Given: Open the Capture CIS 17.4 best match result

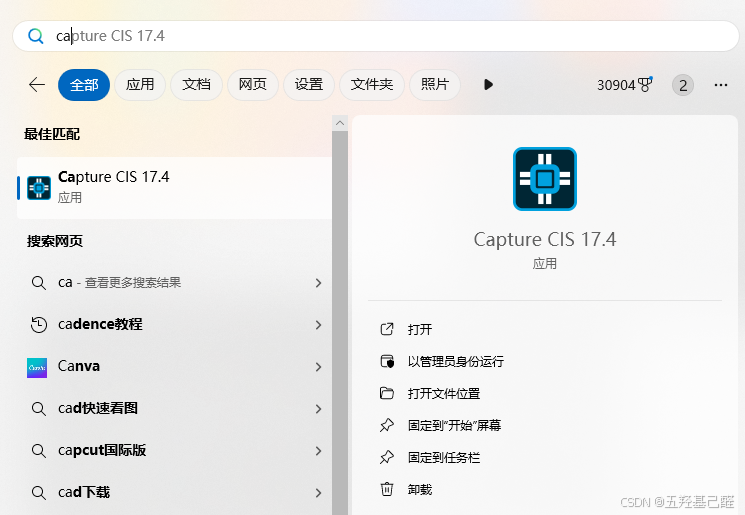Looking at the screenshot, I should 174,188.
